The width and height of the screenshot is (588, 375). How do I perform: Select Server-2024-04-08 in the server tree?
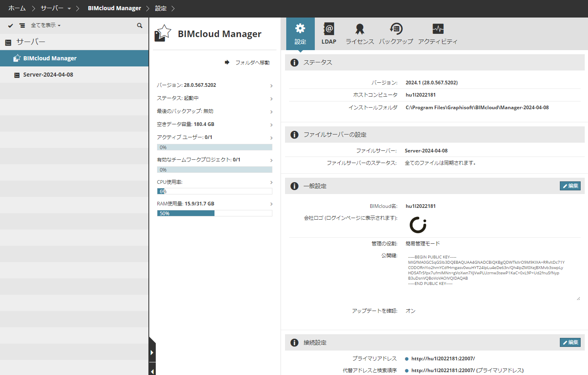[74, 75]
